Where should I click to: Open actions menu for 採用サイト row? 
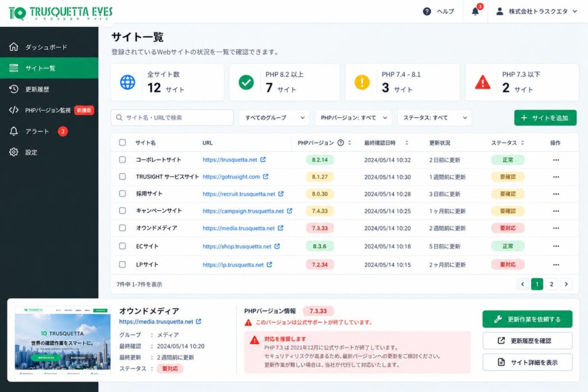pos(556,194)
